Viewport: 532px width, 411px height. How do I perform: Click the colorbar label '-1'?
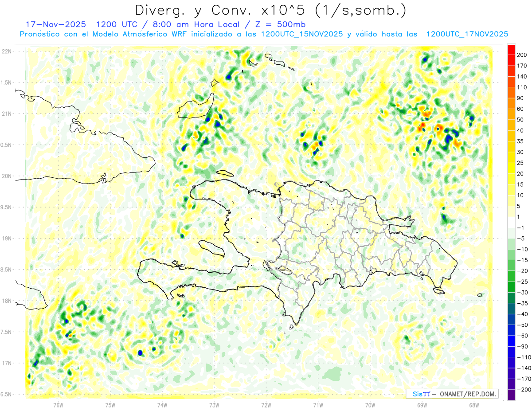521,228
